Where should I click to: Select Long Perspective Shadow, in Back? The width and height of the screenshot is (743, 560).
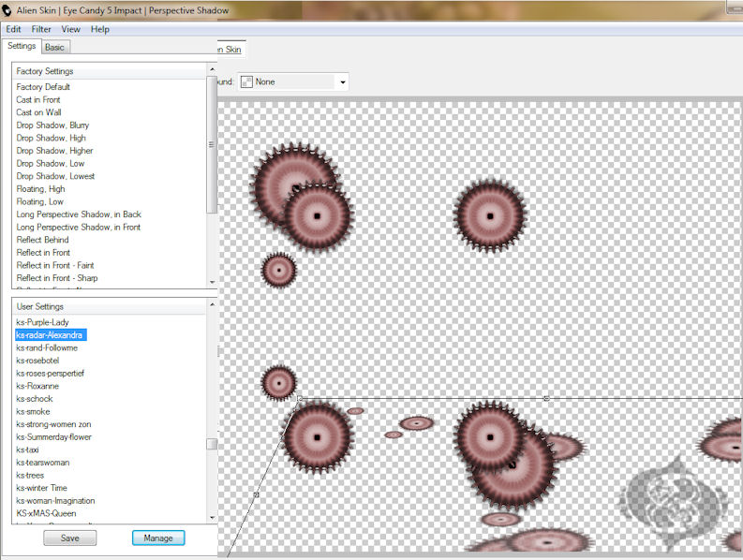79,214
